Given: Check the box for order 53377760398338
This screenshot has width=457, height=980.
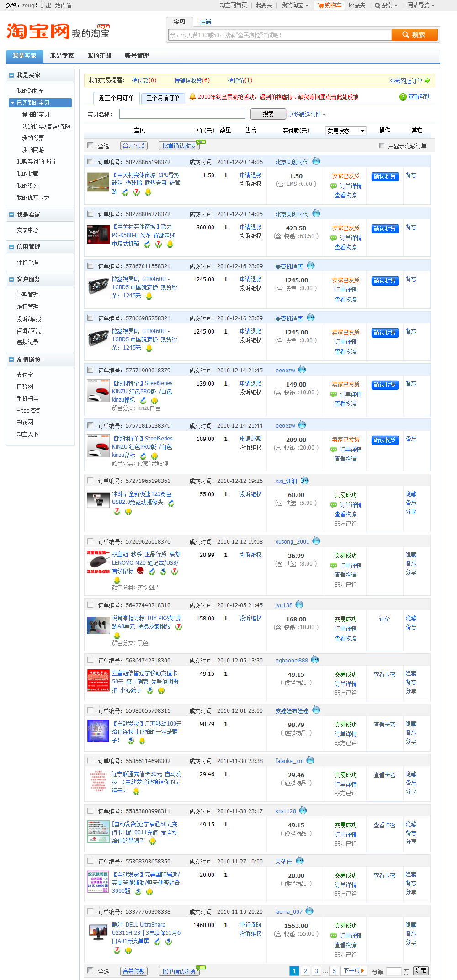Looking at the screenshot, I should point(90,911).
